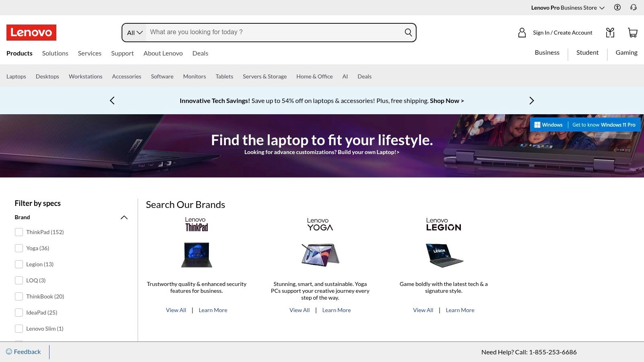Click Learn More under Yoga

[x=336, y=310]
